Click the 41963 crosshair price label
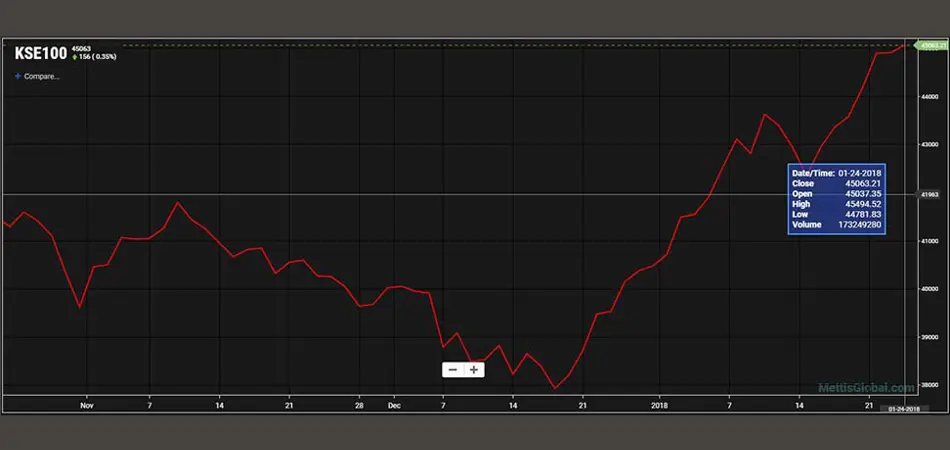Viewport: 950px width, 450px height. point(929,194)
